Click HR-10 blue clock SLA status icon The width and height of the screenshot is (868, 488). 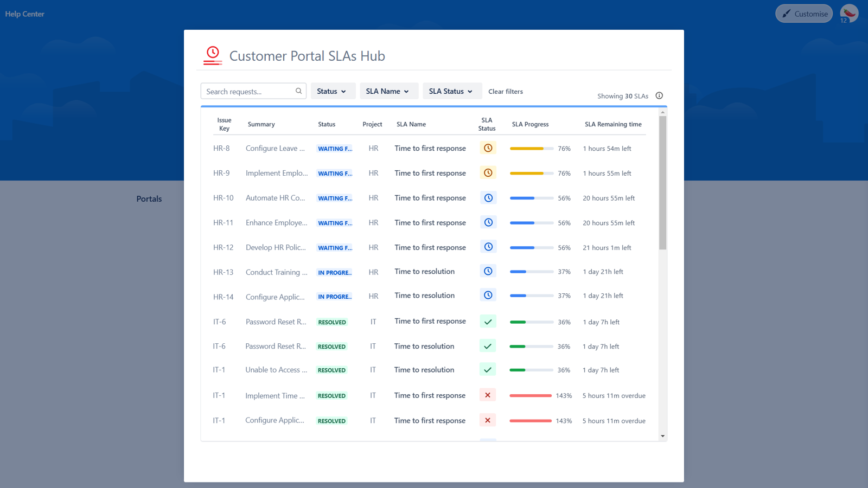coord(488,198)
